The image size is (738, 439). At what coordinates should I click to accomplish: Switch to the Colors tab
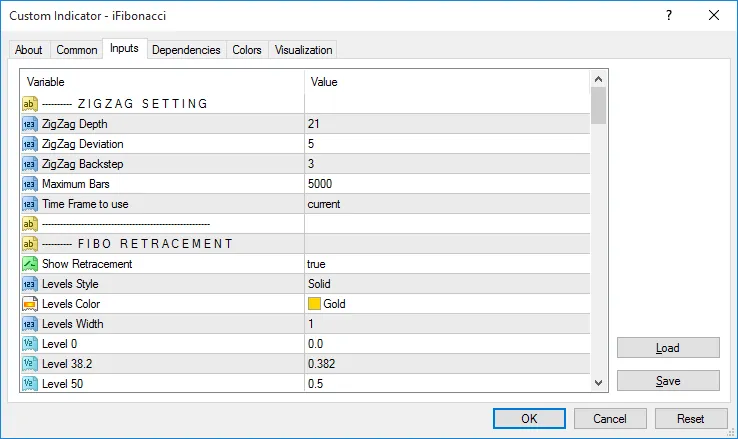pyautogui.click(x=247, y=50)
